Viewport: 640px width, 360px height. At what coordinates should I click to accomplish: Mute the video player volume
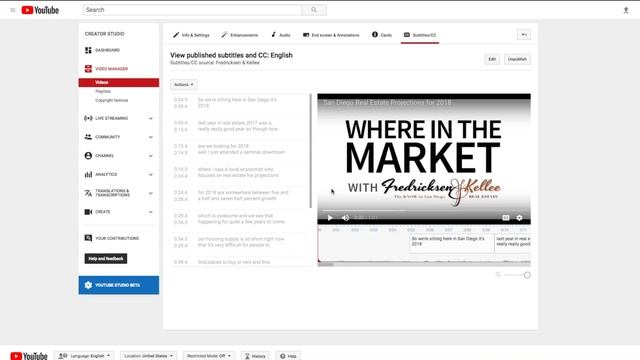(x=345, y=218)
